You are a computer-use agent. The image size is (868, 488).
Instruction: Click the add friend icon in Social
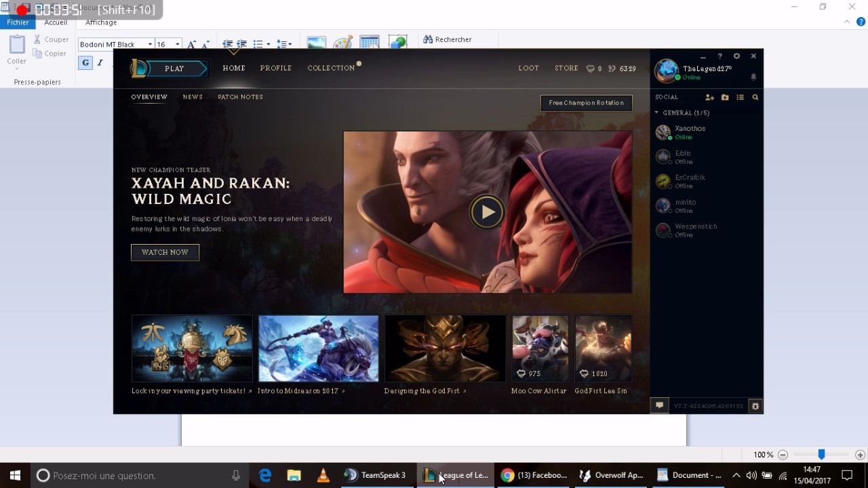click(x=709, y=98)
